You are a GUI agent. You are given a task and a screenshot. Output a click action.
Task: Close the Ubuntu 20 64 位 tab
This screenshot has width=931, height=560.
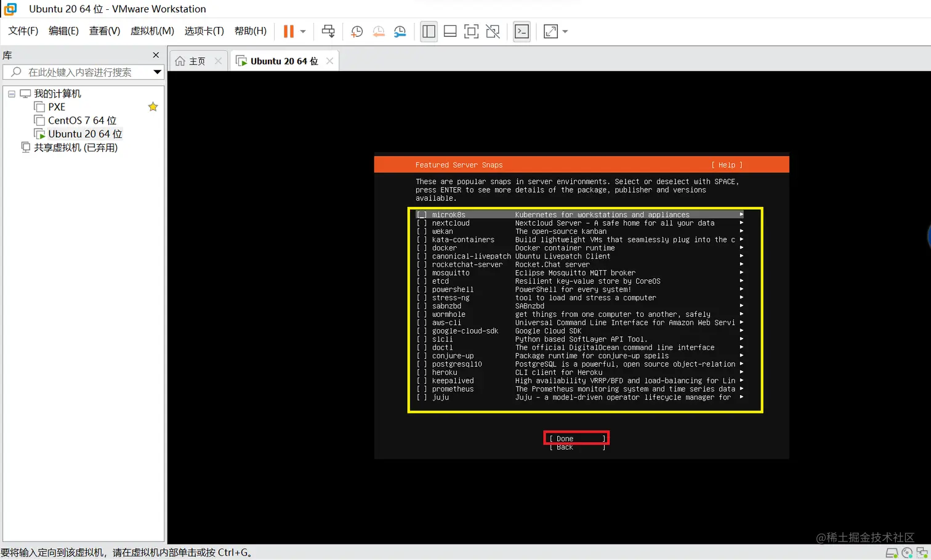click(329, 61)
